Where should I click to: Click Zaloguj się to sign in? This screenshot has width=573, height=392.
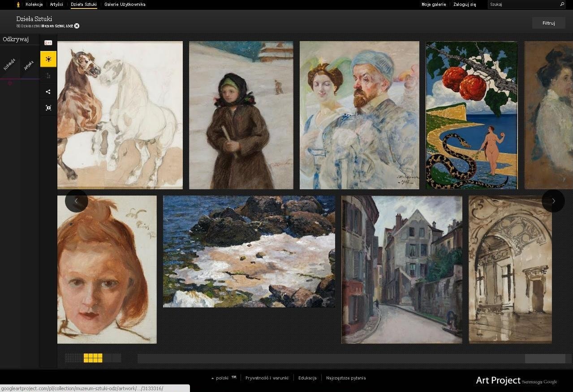tap(465, 4)
